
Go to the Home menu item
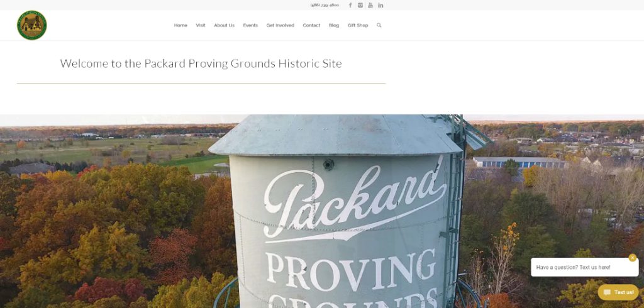click(180, 26)
